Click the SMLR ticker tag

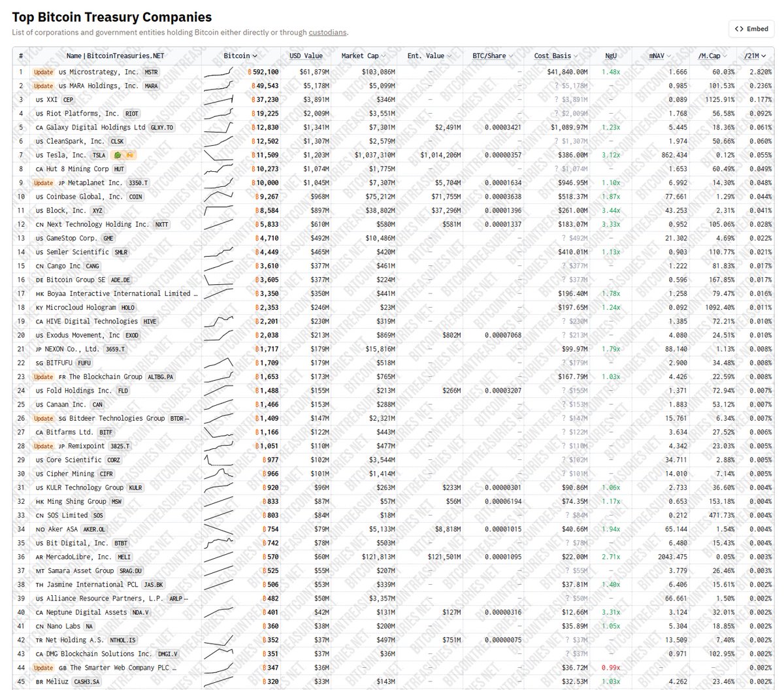[121, 252]
